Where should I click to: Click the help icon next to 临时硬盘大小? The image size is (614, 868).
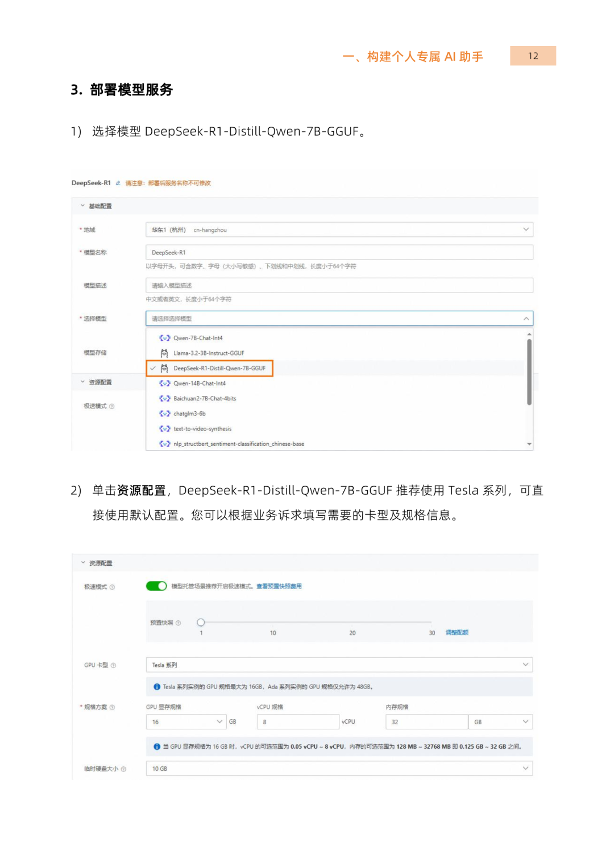point(124,769)
